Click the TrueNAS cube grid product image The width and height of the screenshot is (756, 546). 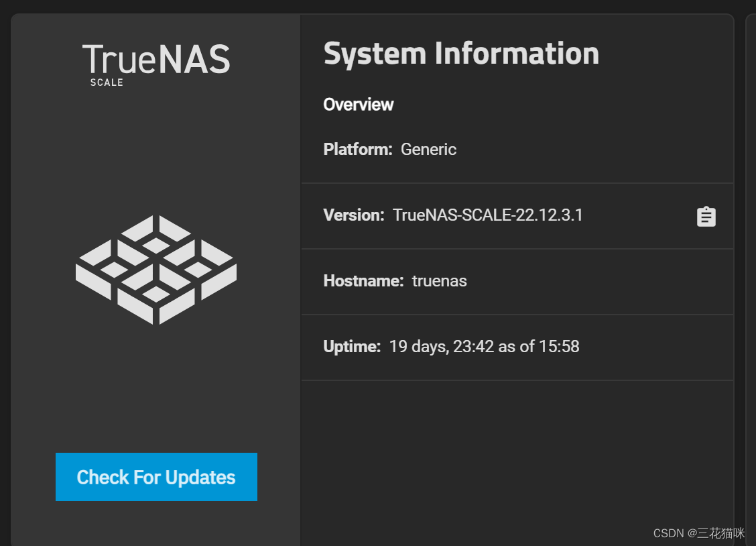pos(156,270)
